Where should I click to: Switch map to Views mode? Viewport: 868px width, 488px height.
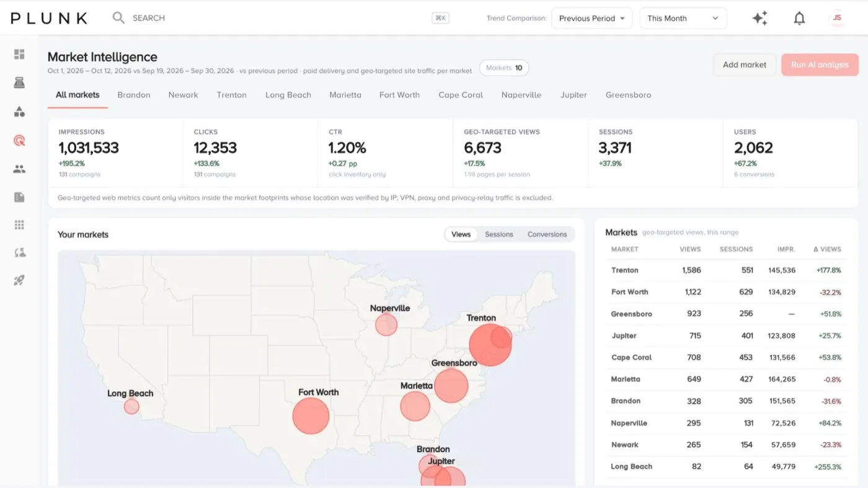[x=461, y=234]
